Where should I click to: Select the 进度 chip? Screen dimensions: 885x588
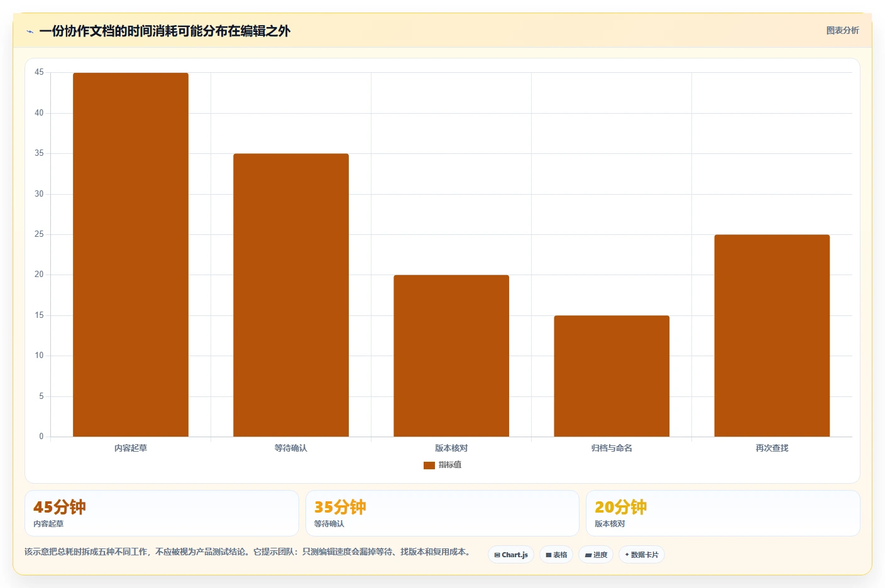coord(596,555)
